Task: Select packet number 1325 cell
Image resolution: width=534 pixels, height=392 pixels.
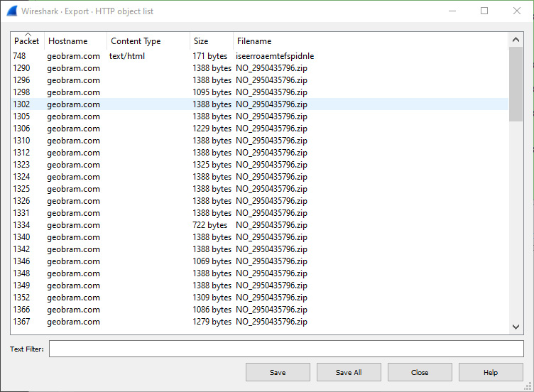Action: coord(21,189)
